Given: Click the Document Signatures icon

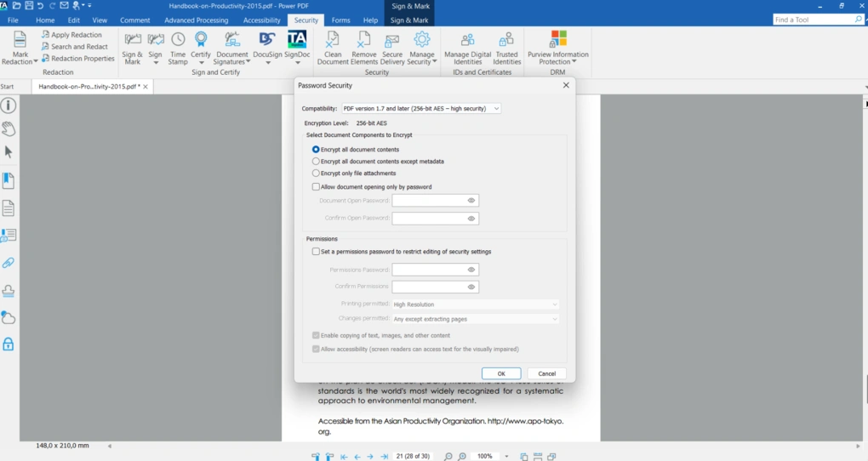Looking at the screenshot, I should pos(232,40).
